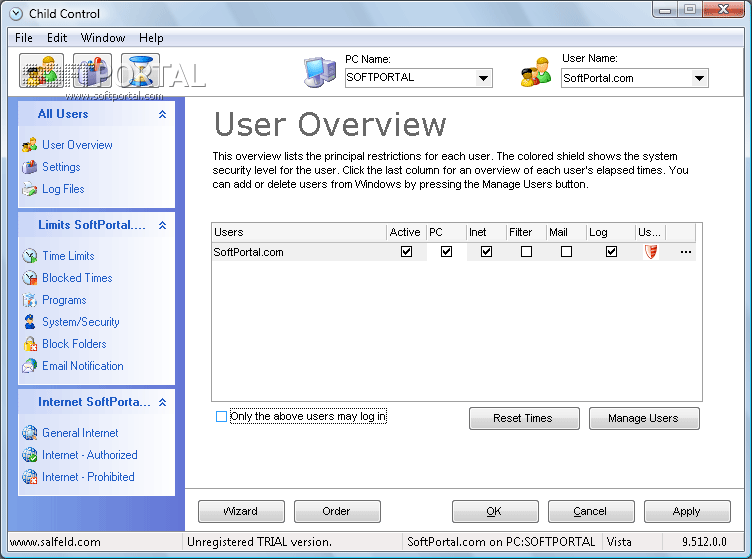
Task: Open the Help menu
Action: pyautogui.click(x=151, y=38)
